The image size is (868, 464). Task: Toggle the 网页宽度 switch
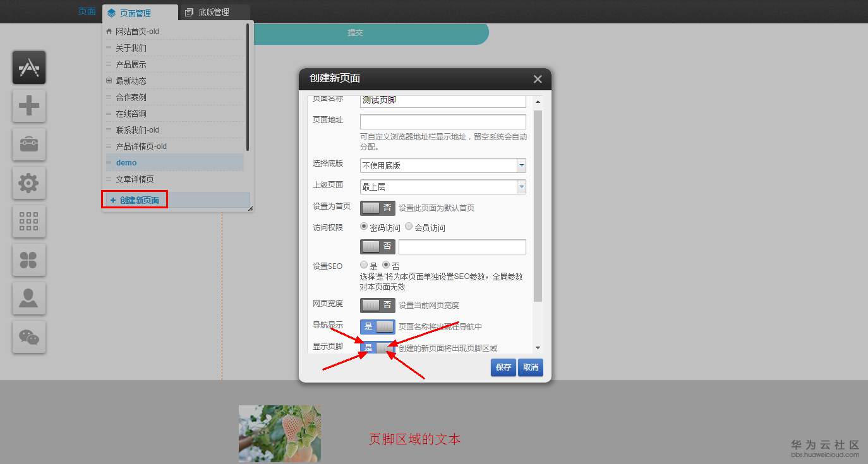pyautogui.click(x=378, y=306)
